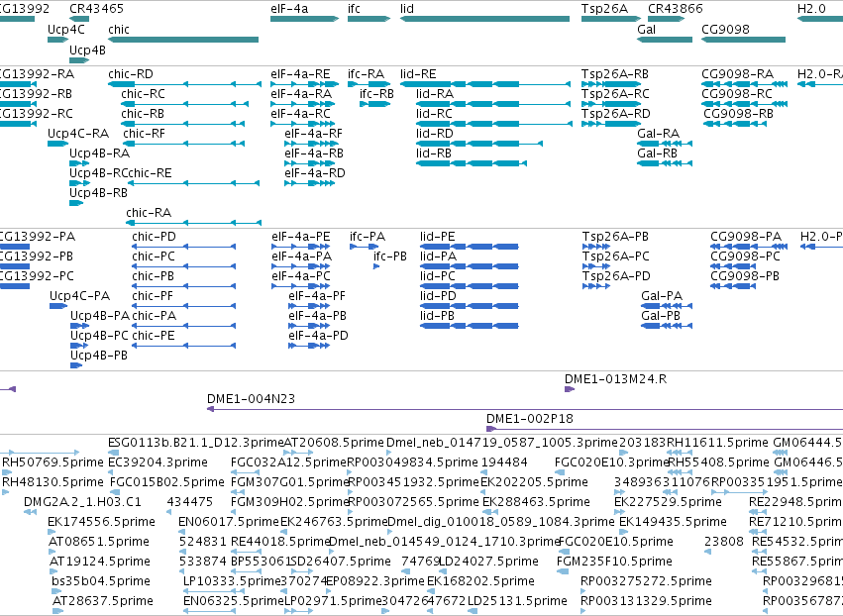Image resolution: width=843 pixels, height=616 pixels.
Task: Open the 'EC39204.3prime' EST label
Action: pos(158,462)
